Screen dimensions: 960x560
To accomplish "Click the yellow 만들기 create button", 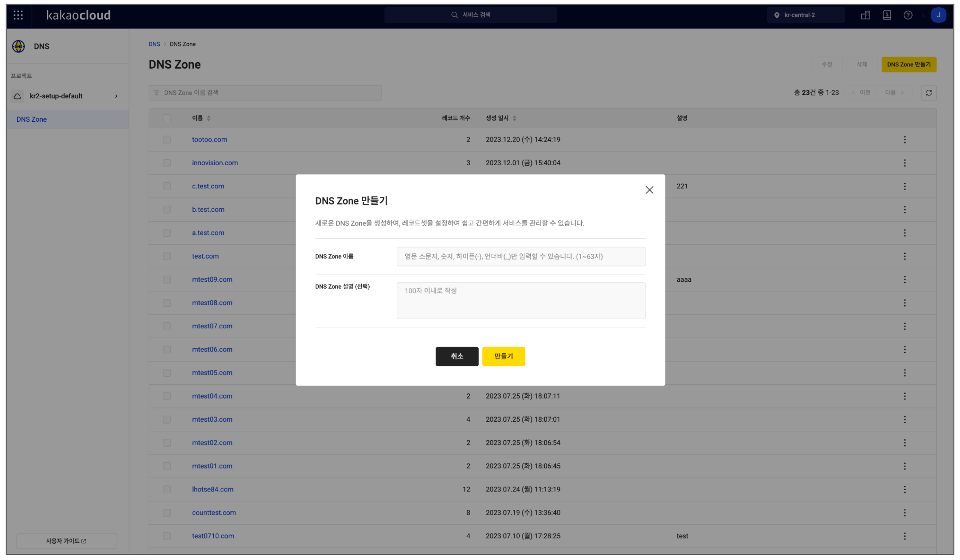I will 503,356.
